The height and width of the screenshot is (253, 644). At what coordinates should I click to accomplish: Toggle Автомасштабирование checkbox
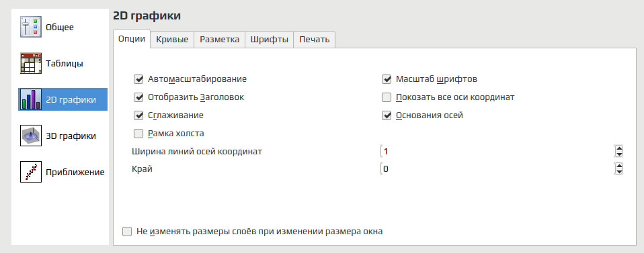[138, 79]
